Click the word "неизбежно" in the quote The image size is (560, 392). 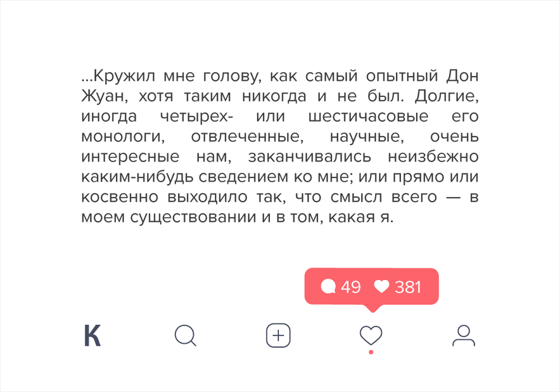pos(433,156)
